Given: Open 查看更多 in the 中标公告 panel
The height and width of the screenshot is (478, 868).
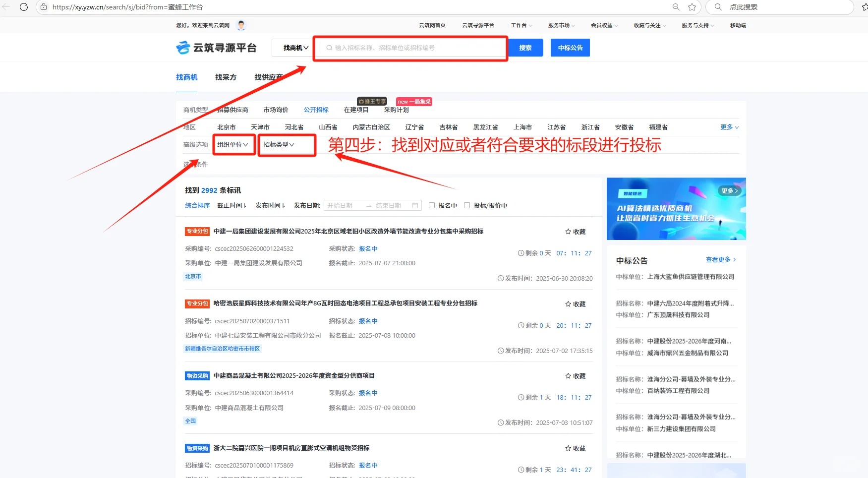Looking at the screenshot, I should point(719,259).
